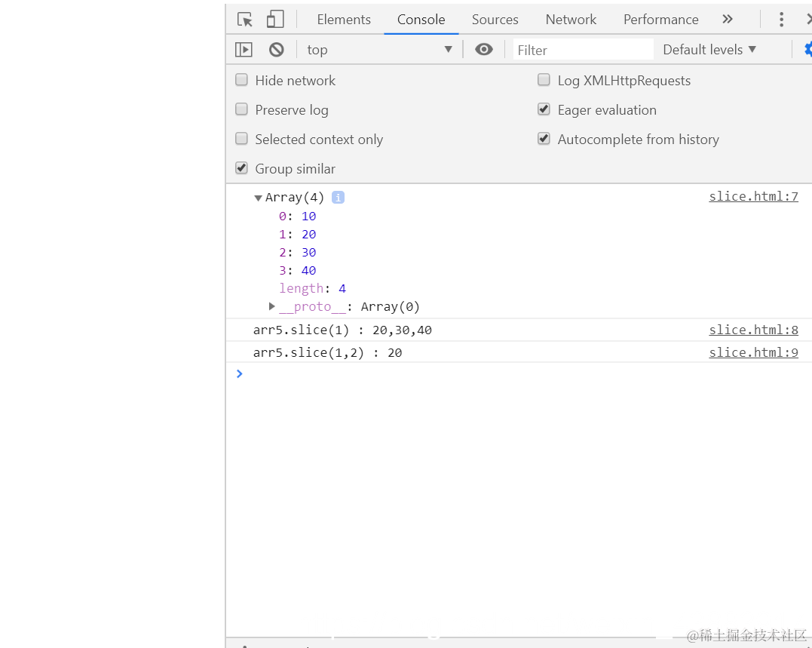Viewport: 812px width, 648px height.
Task: Enable the Preserve log checkbox
Action: pyautogui.click(x=241, y=109)
